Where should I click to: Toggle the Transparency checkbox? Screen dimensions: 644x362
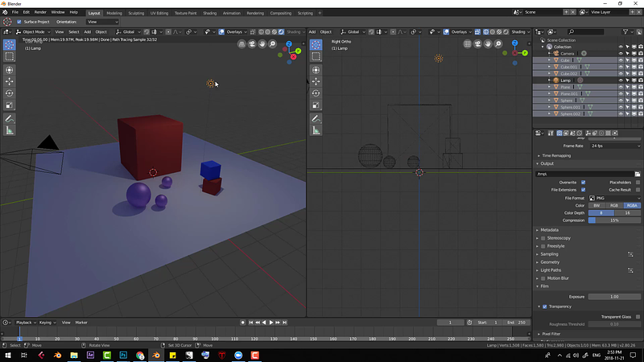545,306
